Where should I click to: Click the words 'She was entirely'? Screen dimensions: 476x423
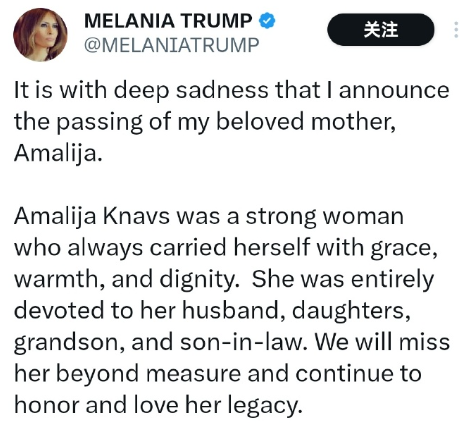343,279
